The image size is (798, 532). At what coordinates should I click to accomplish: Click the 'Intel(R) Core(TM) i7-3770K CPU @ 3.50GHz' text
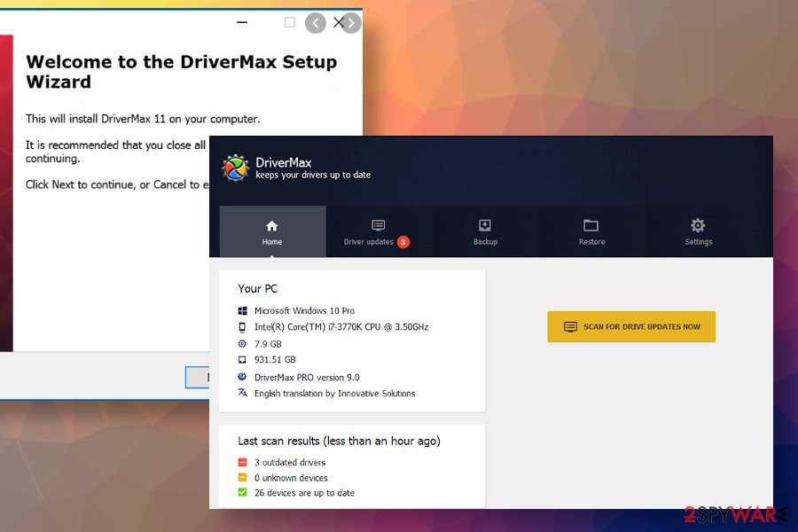click(x=341, y=327)
